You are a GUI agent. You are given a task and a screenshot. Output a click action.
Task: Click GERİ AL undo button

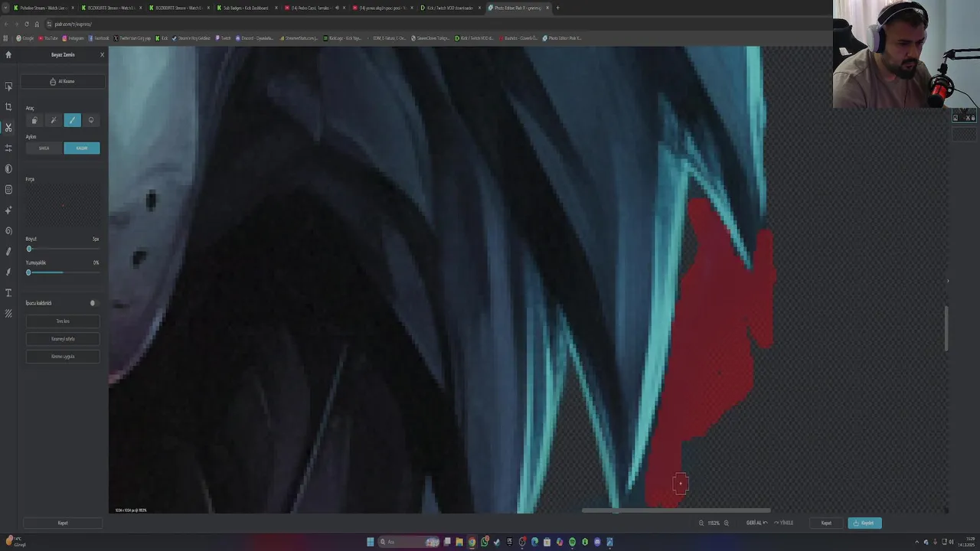pos(756,523)
